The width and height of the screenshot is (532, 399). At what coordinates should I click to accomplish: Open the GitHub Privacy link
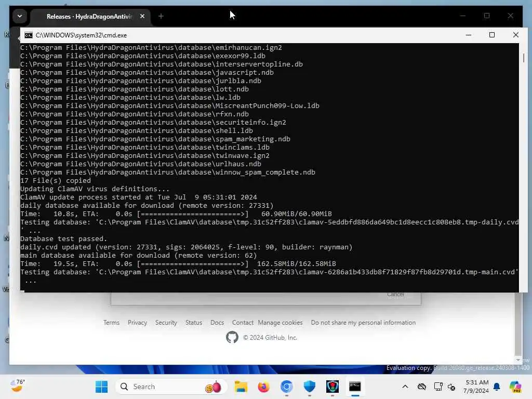click(x=137, y=322)
